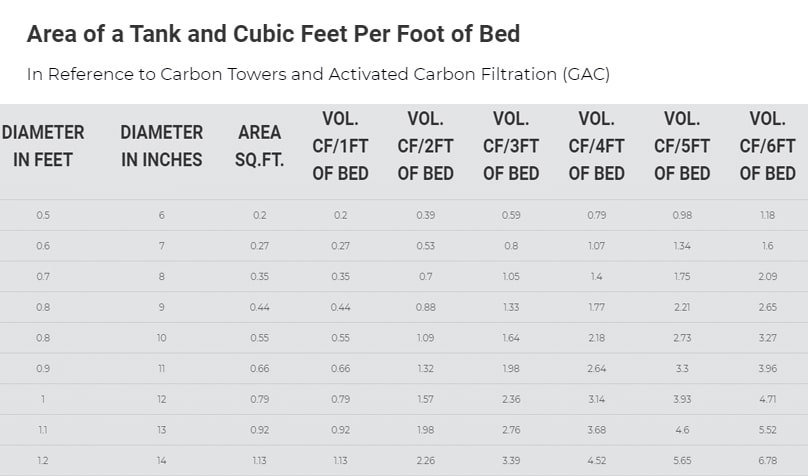Select the 'Area Sq.Ft.' column header
808x476 pixels.
pos(260,146)
